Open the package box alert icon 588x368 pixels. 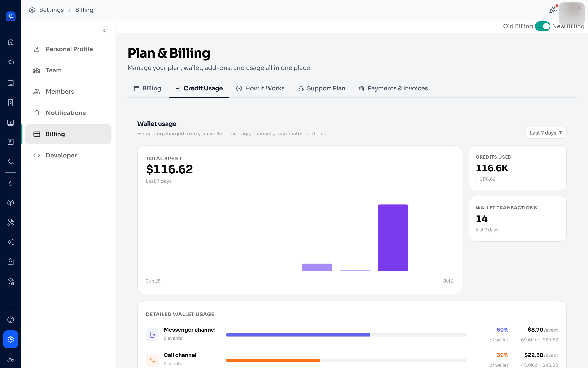10,281
